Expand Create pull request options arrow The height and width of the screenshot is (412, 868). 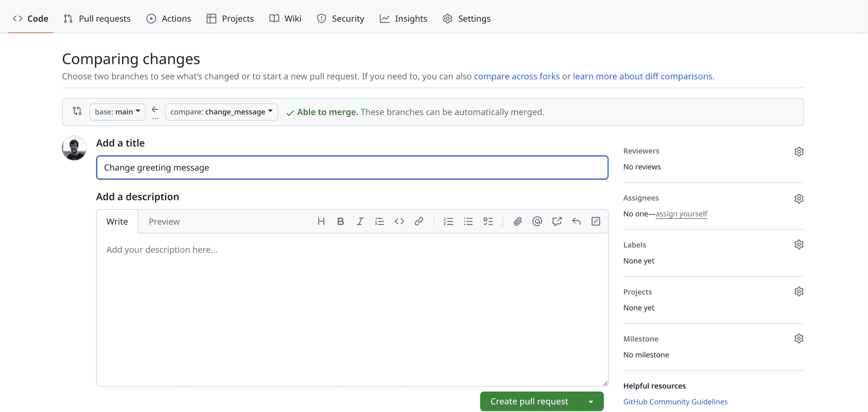point(591,402)
